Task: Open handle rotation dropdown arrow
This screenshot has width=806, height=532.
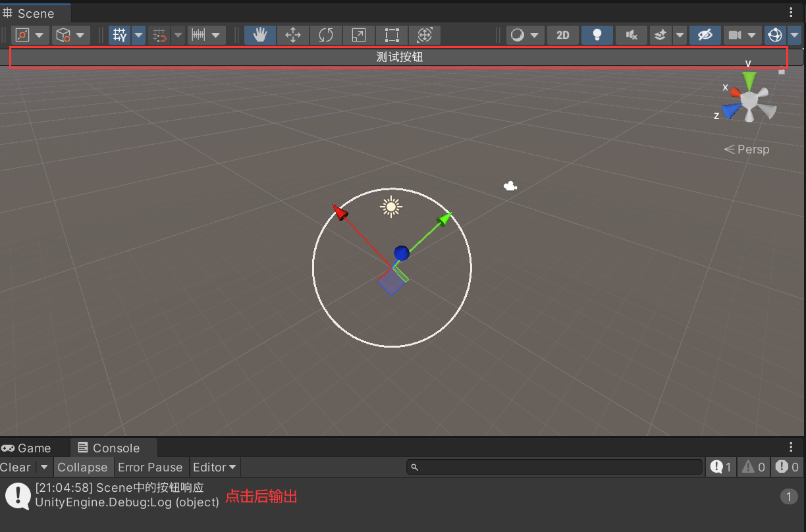Action: [81, 35]
